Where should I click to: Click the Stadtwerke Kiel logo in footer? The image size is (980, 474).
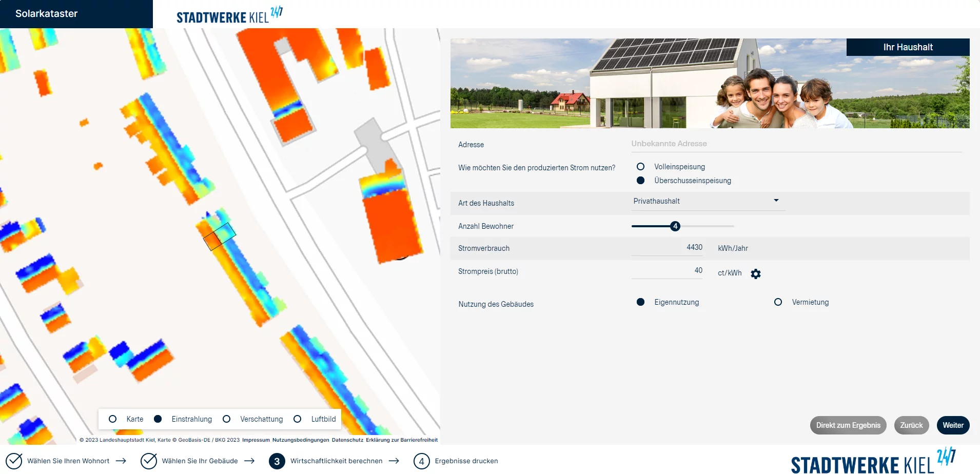(872, 461)
